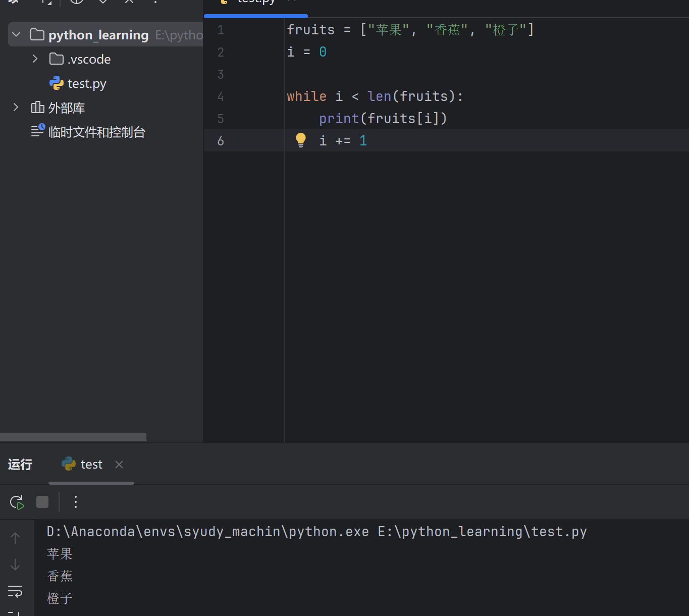Click line number 5 in the gutter
Screen dimensions: 689x616
pos(221,119)
